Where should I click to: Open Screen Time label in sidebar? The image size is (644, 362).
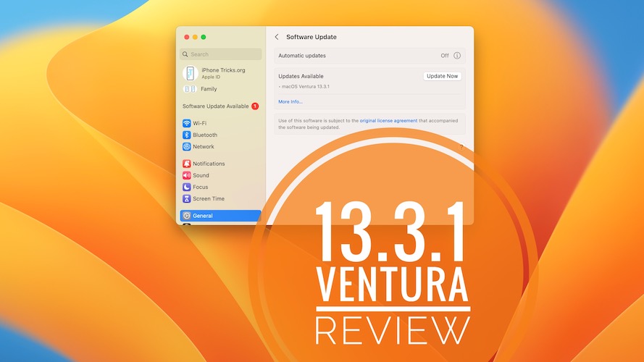coord(209,198)
